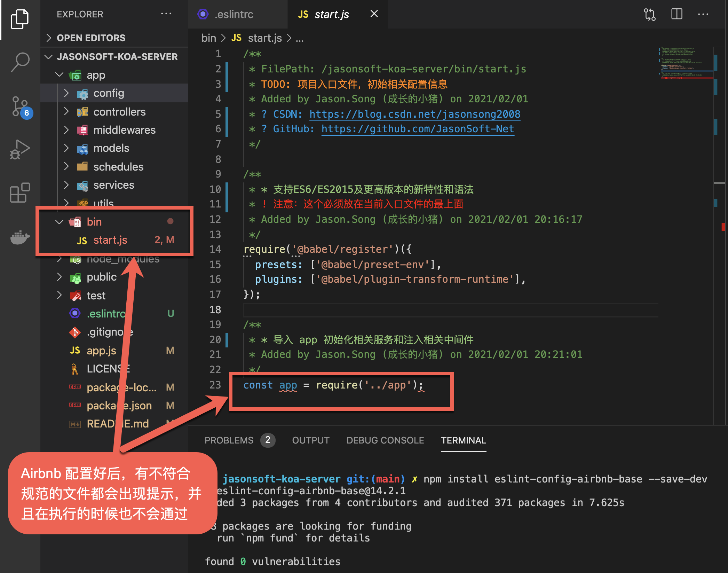This screenshot has width=728, height=573.
Task: Open the Run and Debug view
Action: pyautogui.click(x=19, y=150)
